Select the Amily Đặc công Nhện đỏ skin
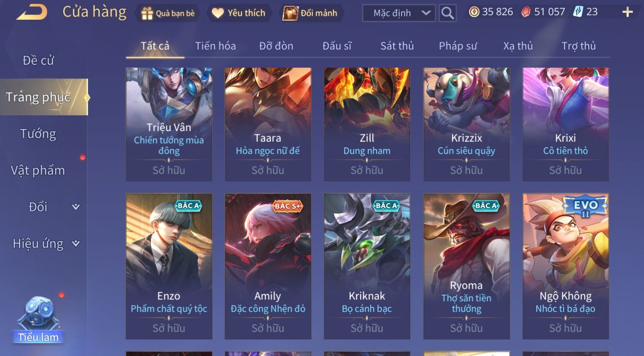644x356 pixels. [268, 266]
